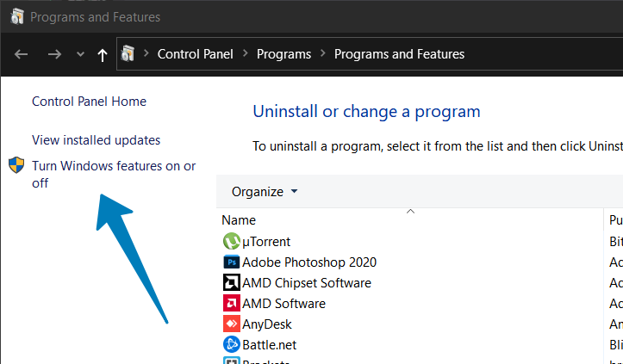The width and height of the screenshot is (623, 364).
Task: Select the AnyDesk entry in program list
Action: point(267,324)
